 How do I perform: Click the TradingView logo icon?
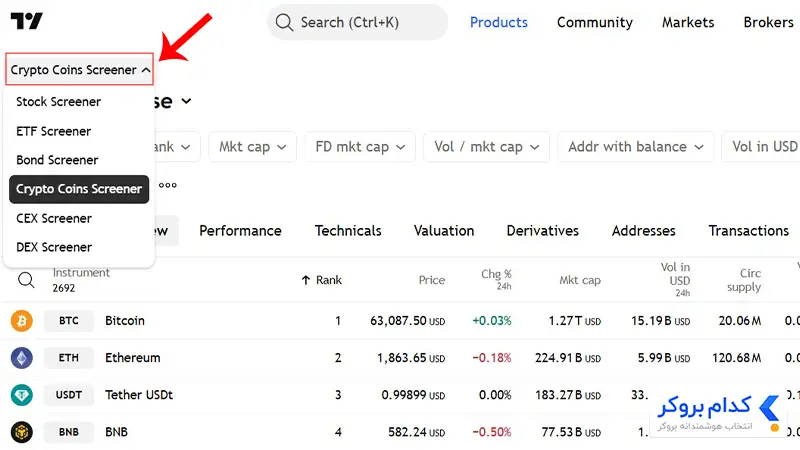[27, 21]
